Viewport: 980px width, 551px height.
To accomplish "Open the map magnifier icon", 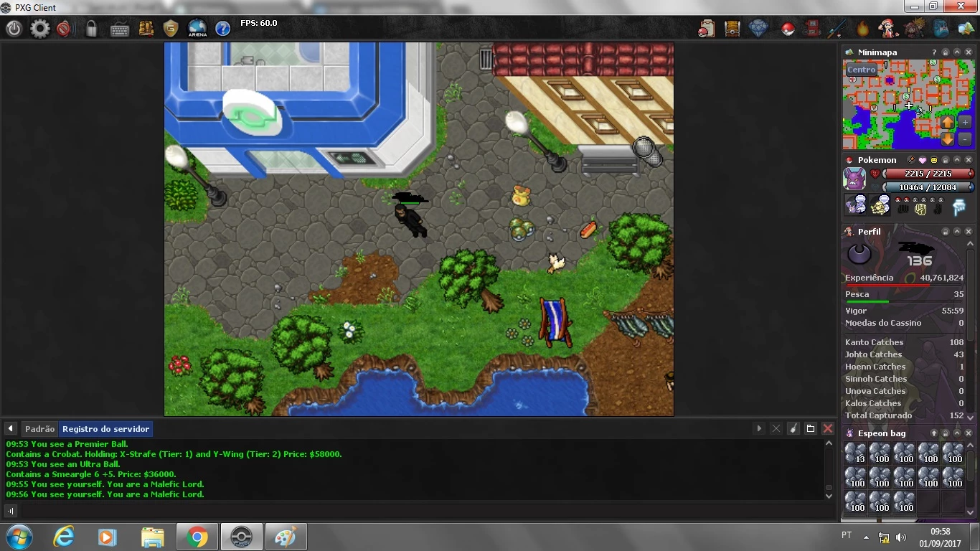I will coord(965,29).
